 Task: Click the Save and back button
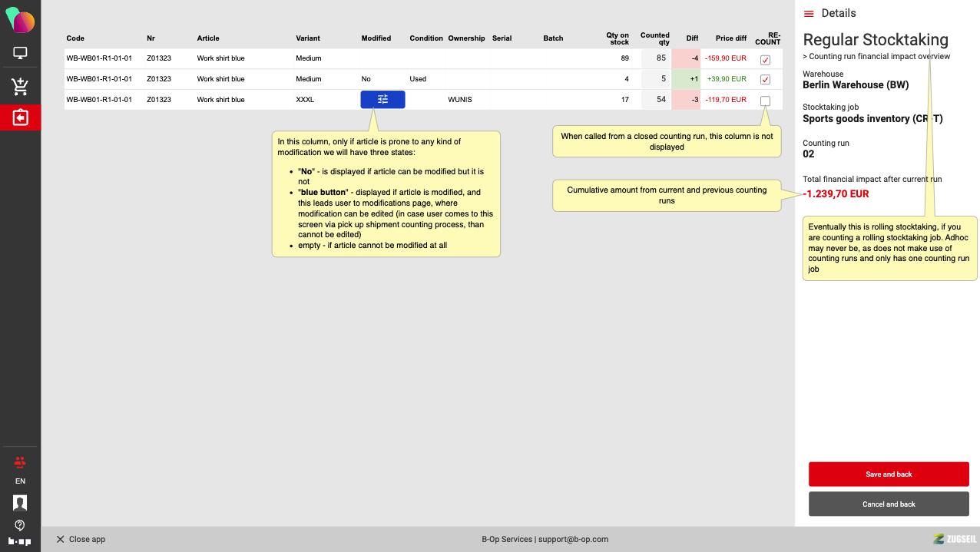[x=889, y=474]
